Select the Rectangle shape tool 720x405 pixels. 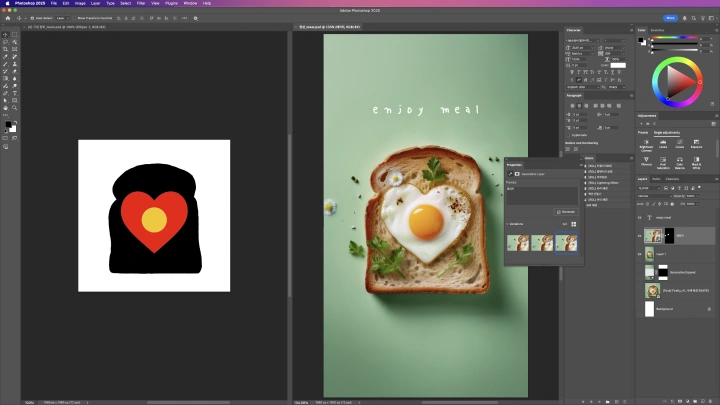coord(15,101)
